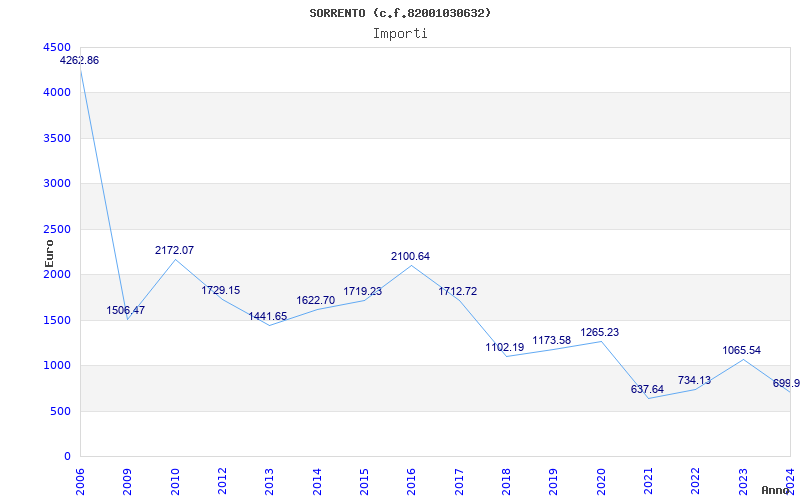
Task: Select the 637.64 value label
Action: pyautogui.click(x=647, y=390)
